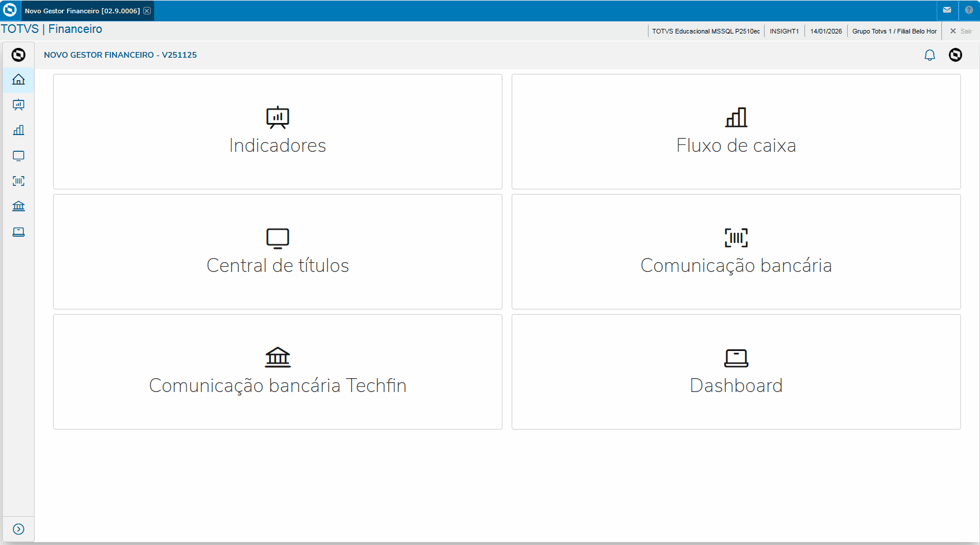
Task: Select the Dashboard laptop icon in sidebar
Action: point(18,232)
